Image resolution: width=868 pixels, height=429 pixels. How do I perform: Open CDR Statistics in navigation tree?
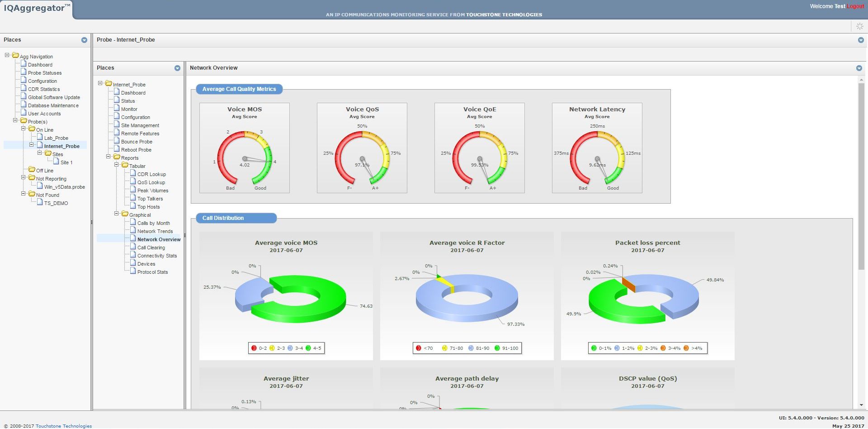44,89
